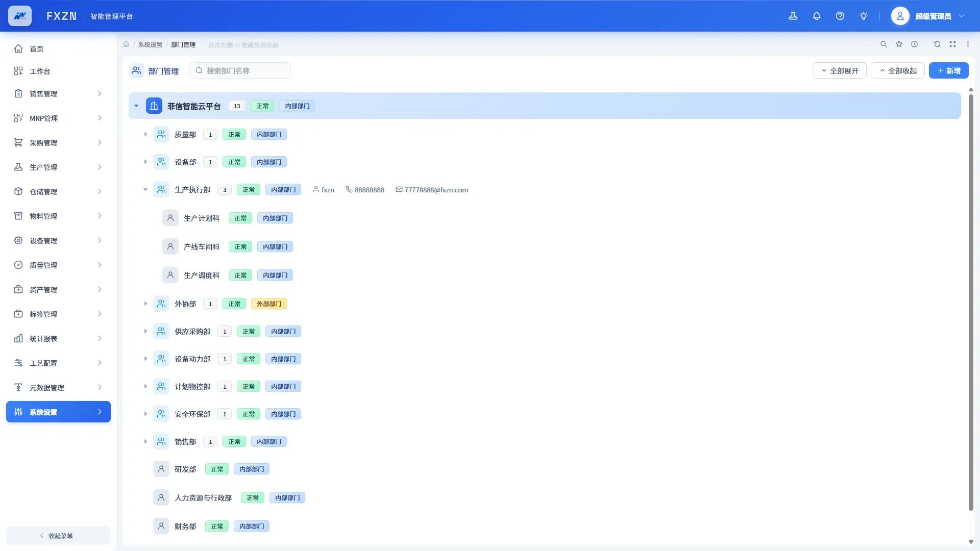Expand the 统计报表 sidebar menu
The width and height of the screenshot is (980, 551).
(x=58, y=338)
